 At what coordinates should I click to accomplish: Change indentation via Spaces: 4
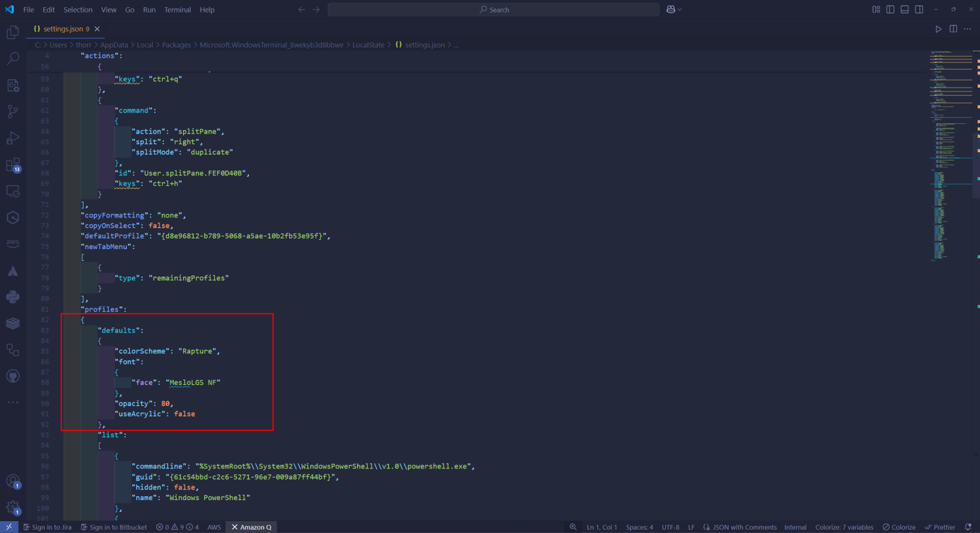640,527
